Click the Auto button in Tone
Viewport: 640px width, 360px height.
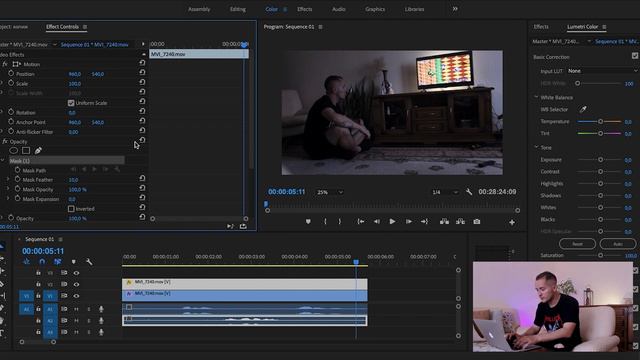click(618, 244)
